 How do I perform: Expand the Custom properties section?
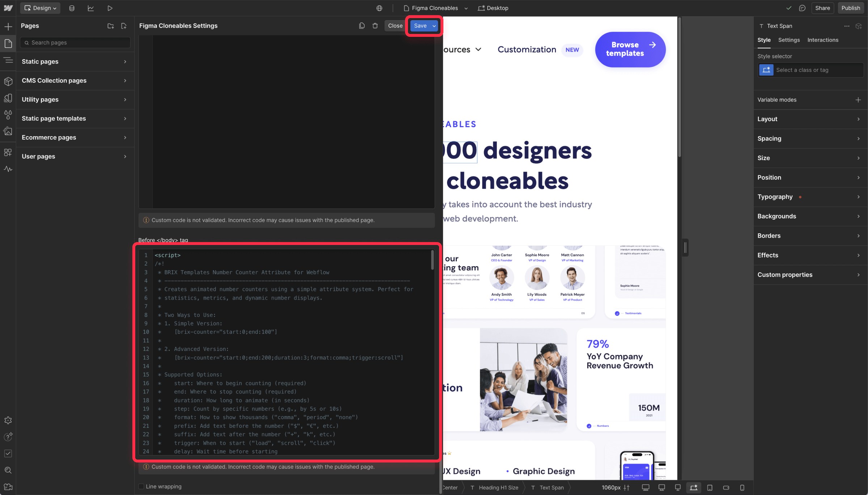click(x=810, y=275)
